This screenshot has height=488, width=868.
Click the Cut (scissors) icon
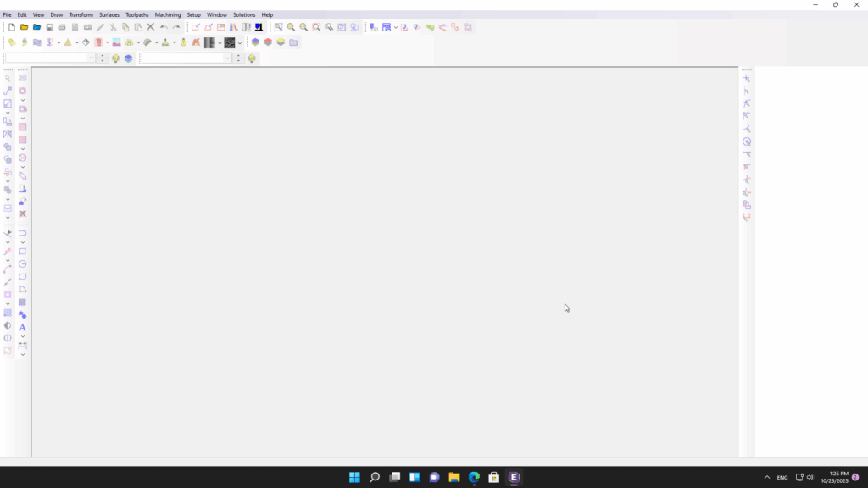point(113,27)
